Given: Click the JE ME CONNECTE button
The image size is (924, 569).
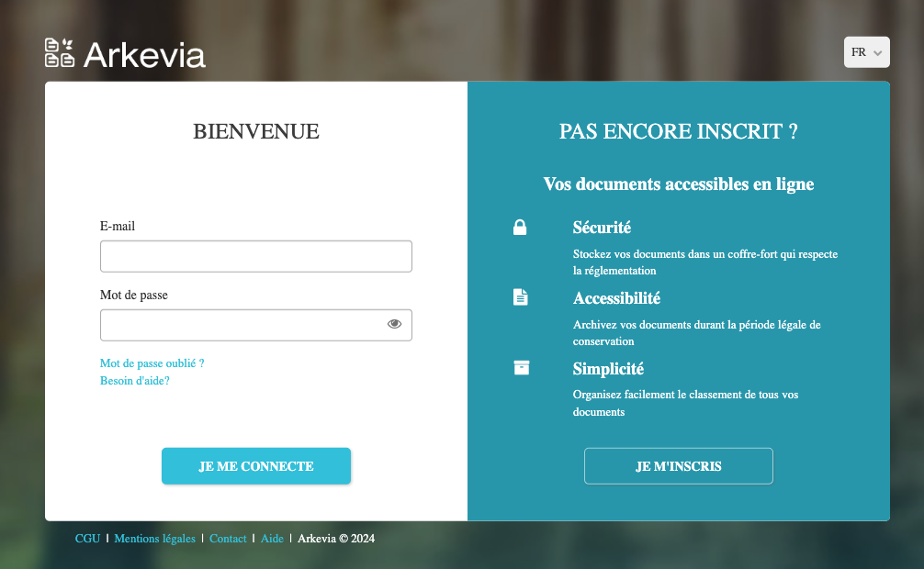Looking at the screenshot, I should (256, 465).
